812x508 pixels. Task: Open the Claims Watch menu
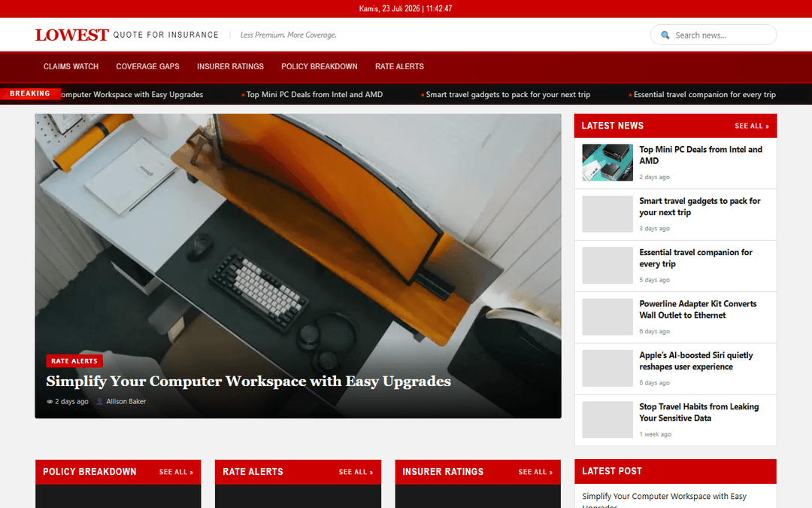click(x=71, y=66)
